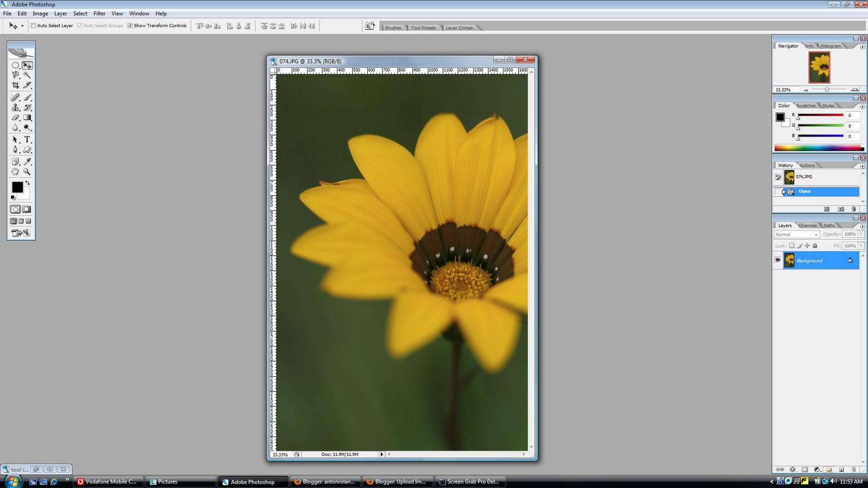Viewport: 868px width, 488px height.
Task: Zoom in using Navigator large mountains button
Action: coord(855,89)
